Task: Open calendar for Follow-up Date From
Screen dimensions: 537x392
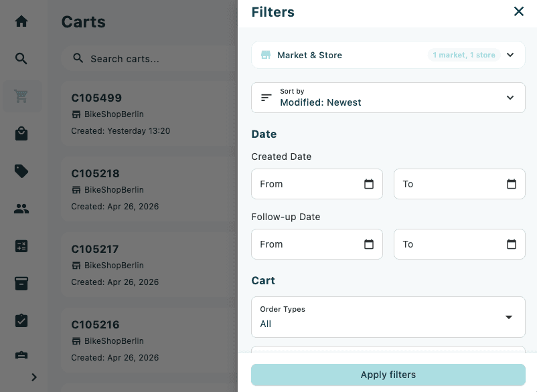Action: click(369, 244)
